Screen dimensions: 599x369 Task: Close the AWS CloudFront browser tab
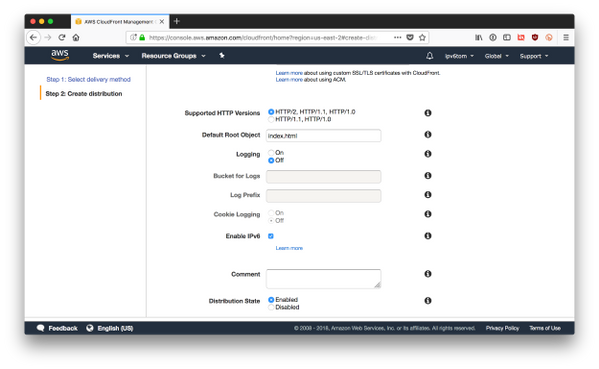pos(162,22)
